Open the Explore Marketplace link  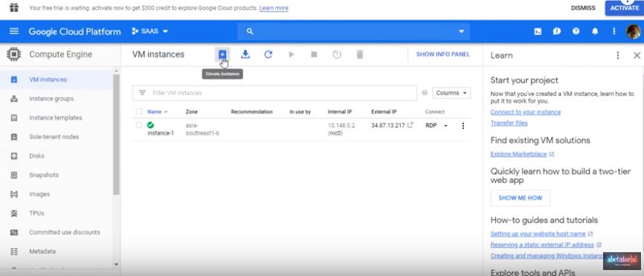(x=518, y=155)
